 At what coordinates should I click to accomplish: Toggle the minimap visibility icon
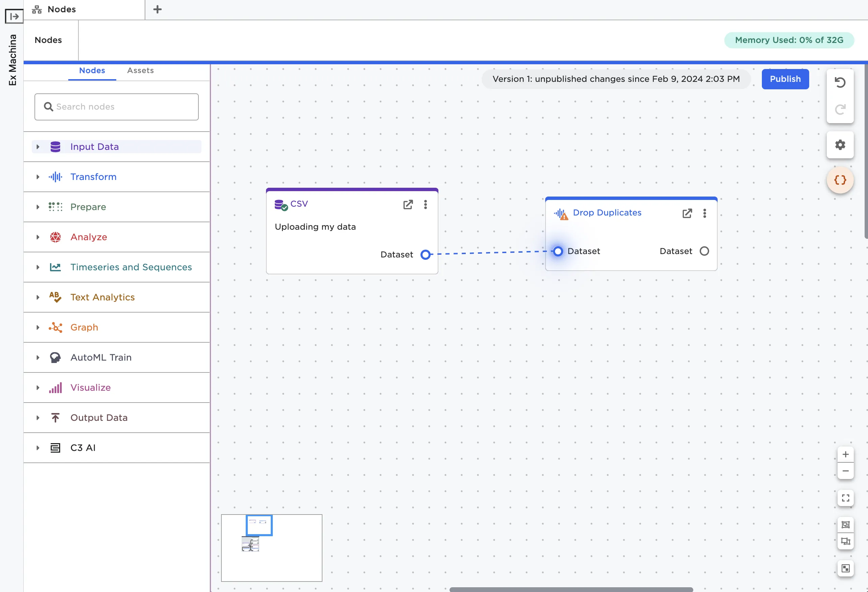pos(845,568)
